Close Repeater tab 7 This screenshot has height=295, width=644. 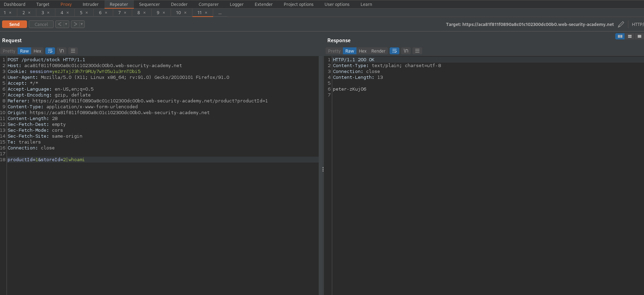[x=125, y=13]
